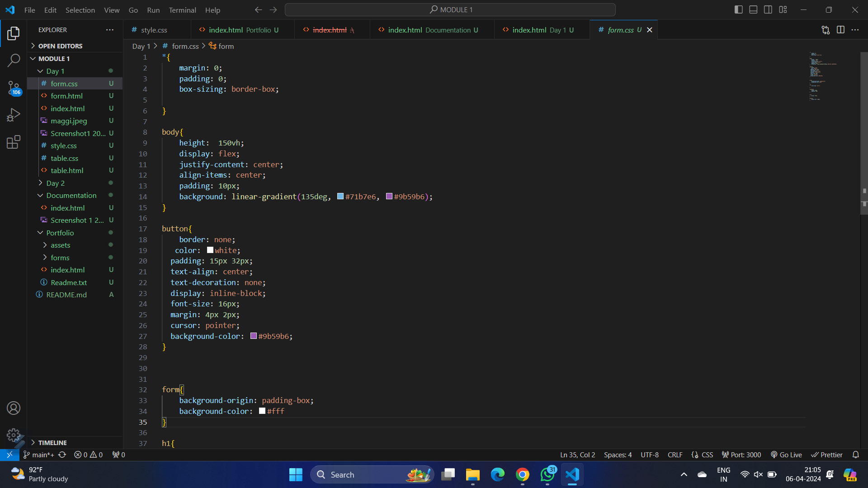
Task: Open maggi.jpeg in the explorer
Action: click(69, 121)
